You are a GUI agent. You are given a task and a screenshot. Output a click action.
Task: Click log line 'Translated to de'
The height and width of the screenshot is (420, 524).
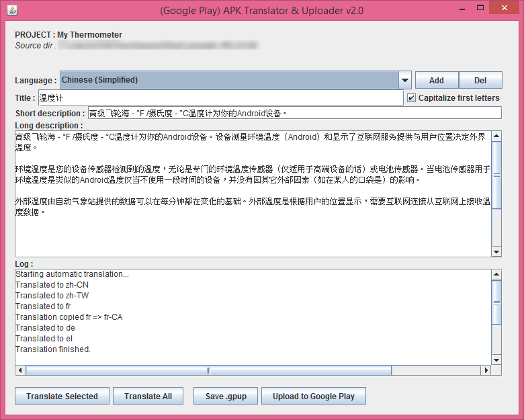[45, 328]
